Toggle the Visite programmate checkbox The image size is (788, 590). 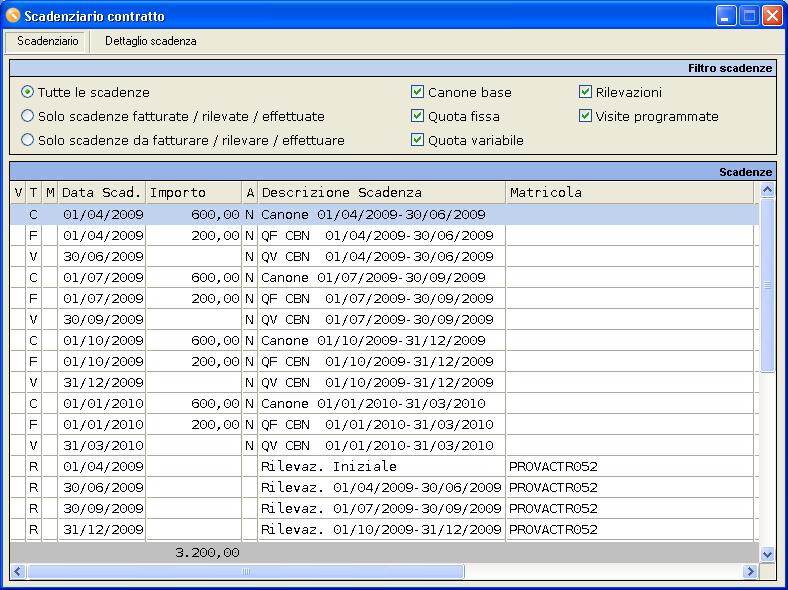tap(585, 116)
